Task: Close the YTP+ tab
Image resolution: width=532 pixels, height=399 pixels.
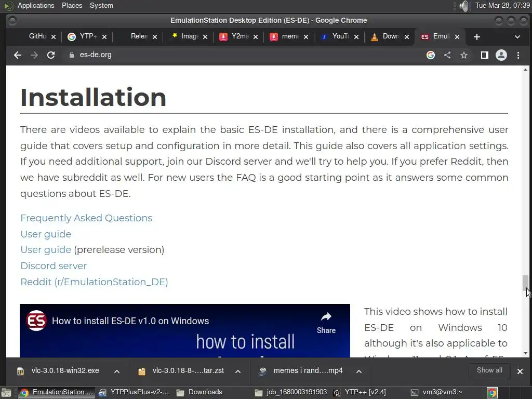Action: (104, 37)
